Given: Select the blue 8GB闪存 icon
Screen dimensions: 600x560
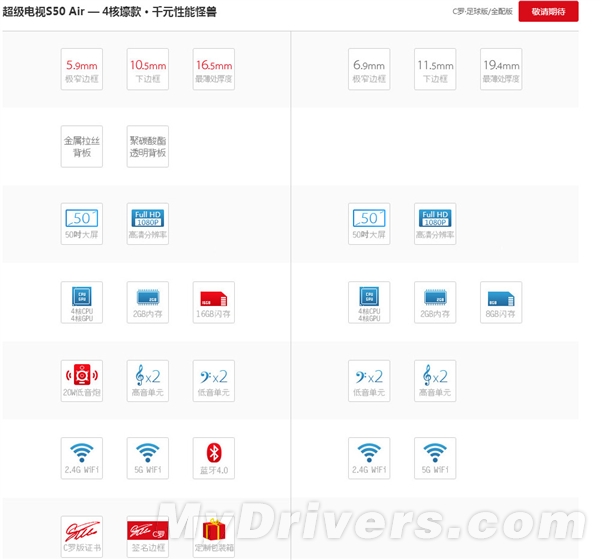Looking at the screenshot, I should pyautogui.click(x=501, y=302).
